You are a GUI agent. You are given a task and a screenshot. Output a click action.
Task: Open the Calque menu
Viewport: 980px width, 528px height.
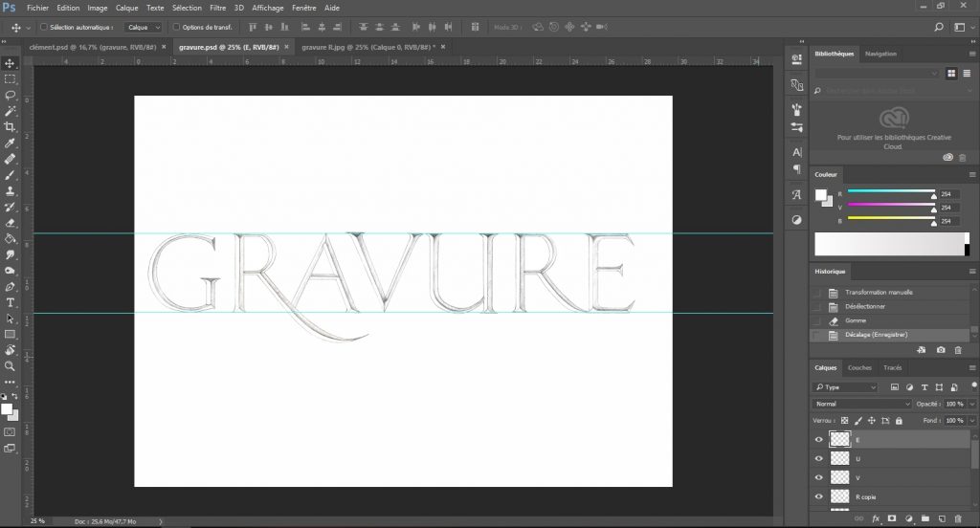(x=127, y=8)
